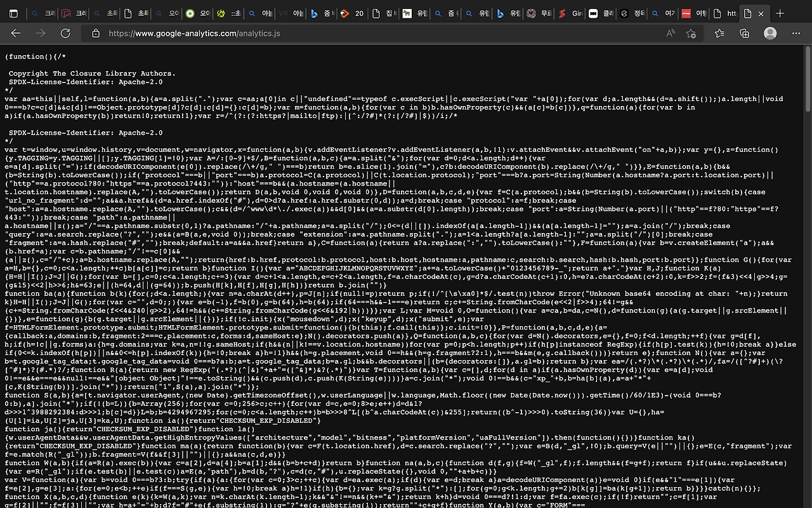Switch to the first search tab '크리'
The height and width of the screenshot is (508, 812).
pos(41,13)
